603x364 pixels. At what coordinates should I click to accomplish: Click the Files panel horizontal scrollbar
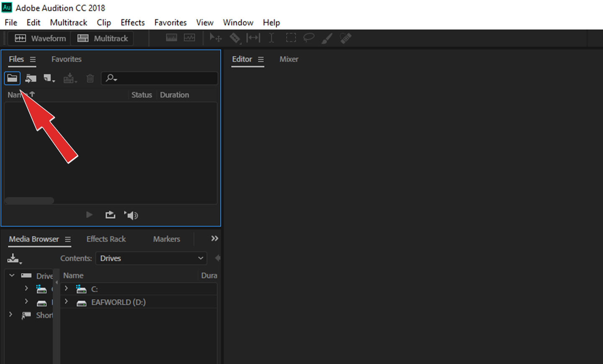point(29,200)
